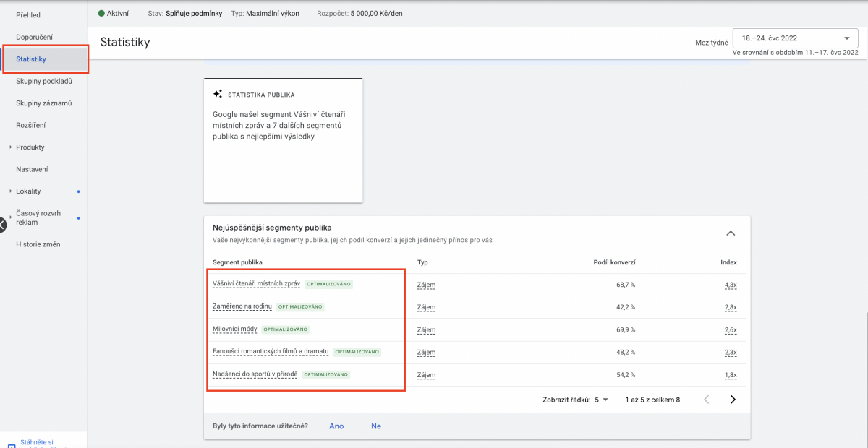
Task: Collapse the Nejúspěšnější segmenty publika panel
Action: tap(731, 233)
